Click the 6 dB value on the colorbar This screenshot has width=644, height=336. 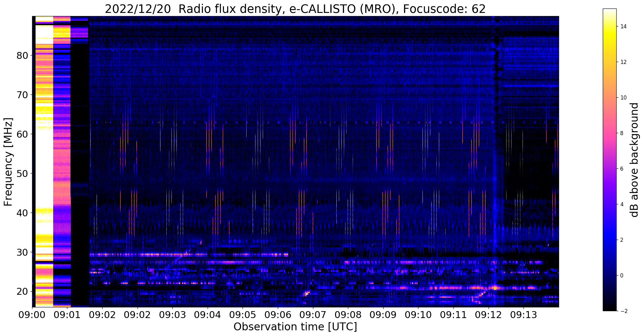(621, 169)
